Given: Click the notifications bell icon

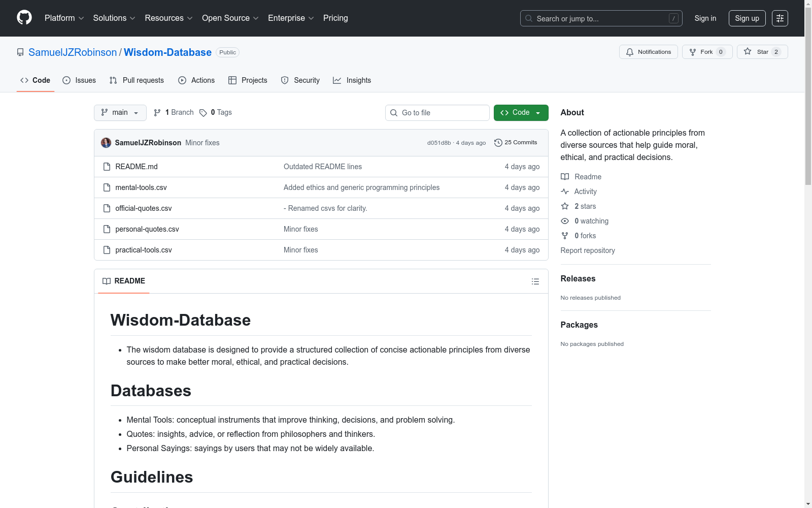Looking at the screenshot, I should 630,52.
